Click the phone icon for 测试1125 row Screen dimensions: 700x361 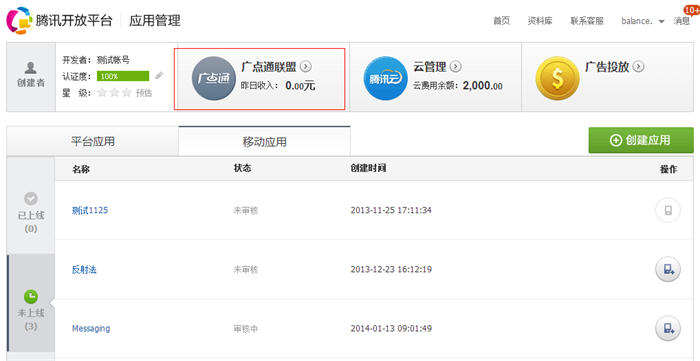pos(668,210)
